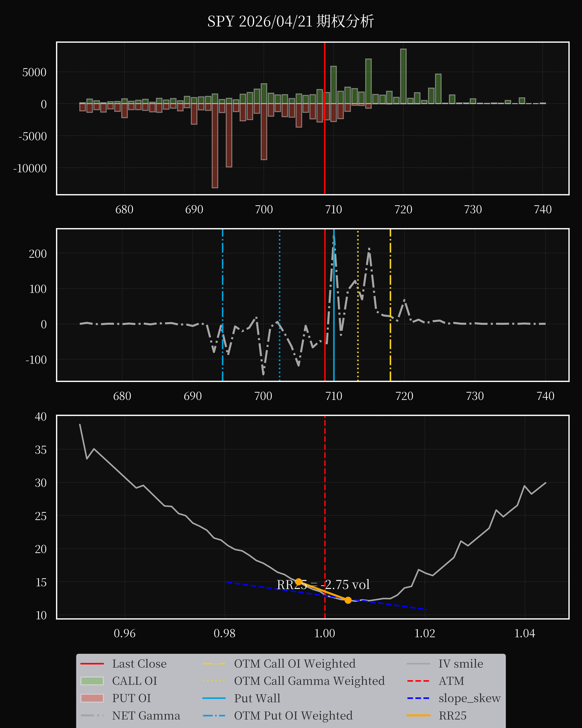Click the 1.04 x-axis label in IV chart
The height and width of the screenshot is (728, 582).
[525, 633]
